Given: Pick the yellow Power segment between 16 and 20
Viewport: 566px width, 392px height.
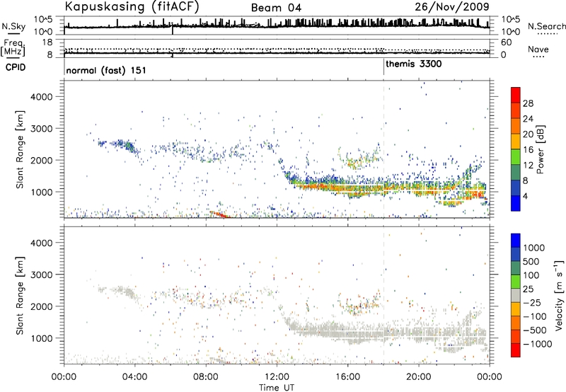Looking at the screenshot, I should point(516,142).
